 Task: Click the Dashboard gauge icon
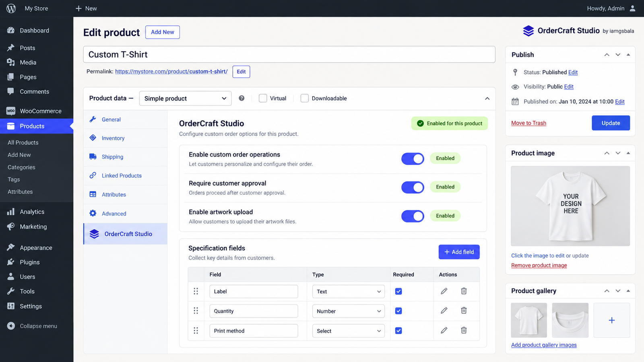11,30
